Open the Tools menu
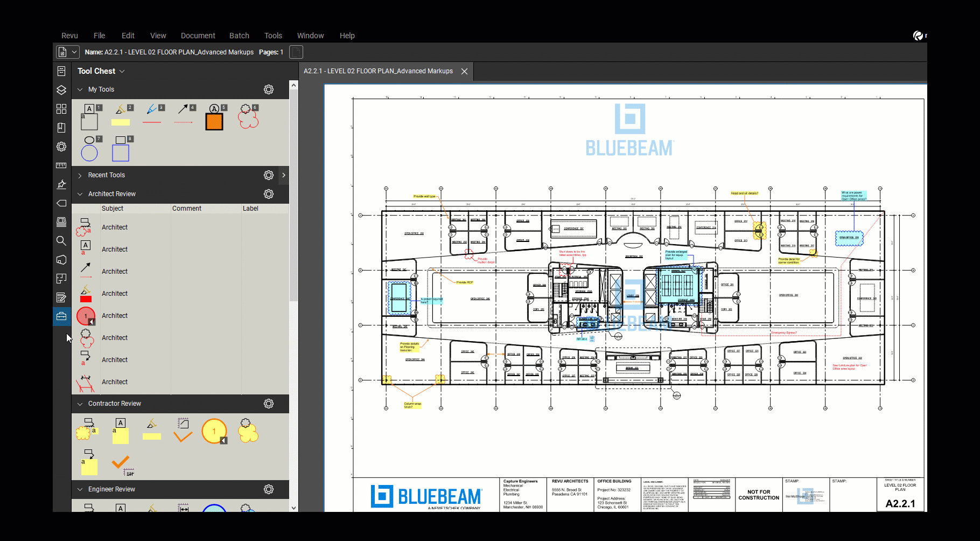The height and width of the screenshot is (541, 980). click(x=273, y=36)
